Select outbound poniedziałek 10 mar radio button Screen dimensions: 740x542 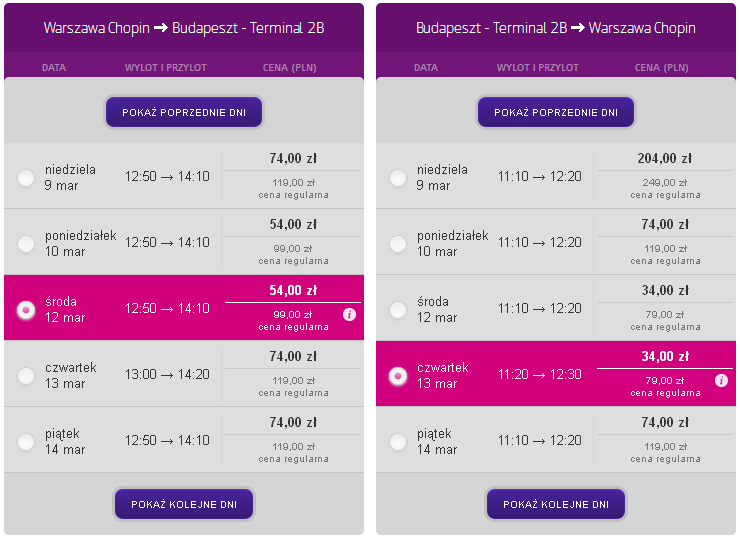tap(26, 244)
